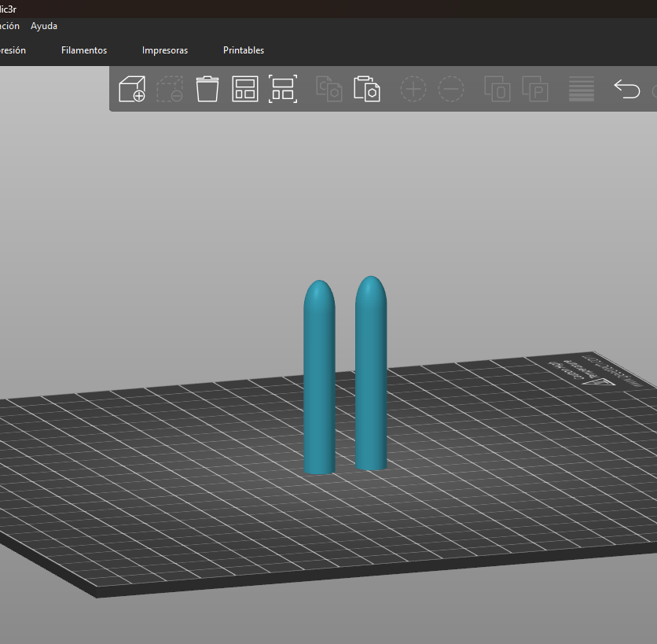Switch to the Impresoras tab

point(165,50)
